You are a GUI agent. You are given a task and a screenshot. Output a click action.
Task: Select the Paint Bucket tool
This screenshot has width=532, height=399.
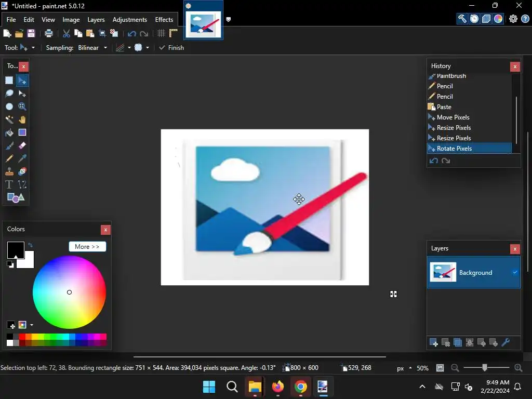click(9, 132)
